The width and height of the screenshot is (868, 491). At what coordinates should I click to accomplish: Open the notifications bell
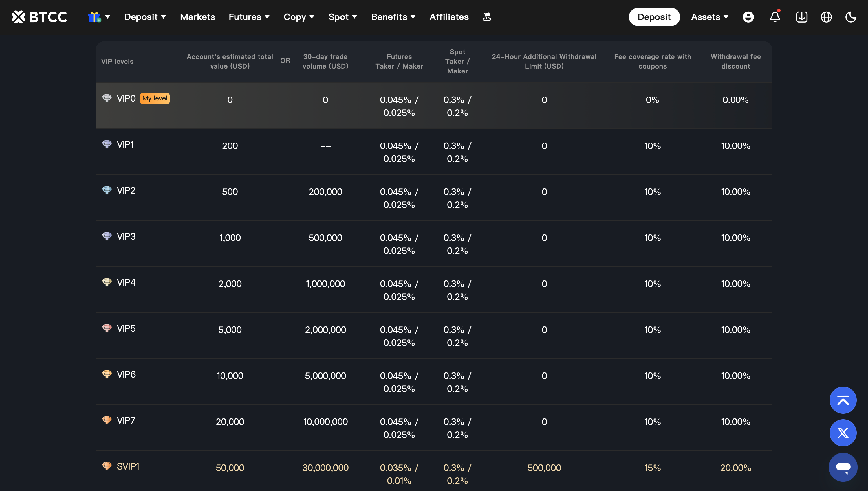click(x=775, y=17)
